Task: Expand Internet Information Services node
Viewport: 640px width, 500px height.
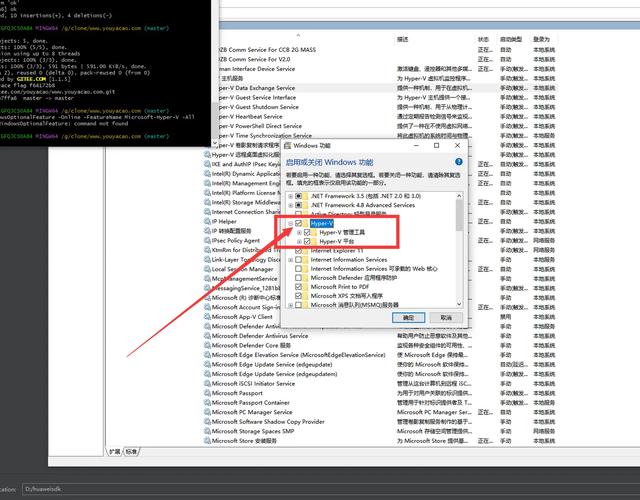Action: (x=291, y=260)
